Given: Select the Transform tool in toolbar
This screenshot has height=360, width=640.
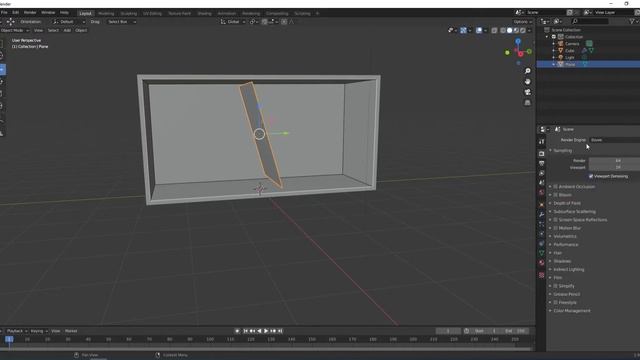Looking at the screenshot, I should [x=2, y=106].
